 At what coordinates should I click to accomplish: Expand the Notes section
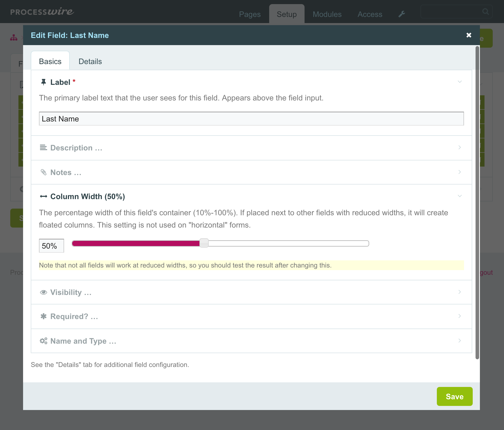coord(251,172)
